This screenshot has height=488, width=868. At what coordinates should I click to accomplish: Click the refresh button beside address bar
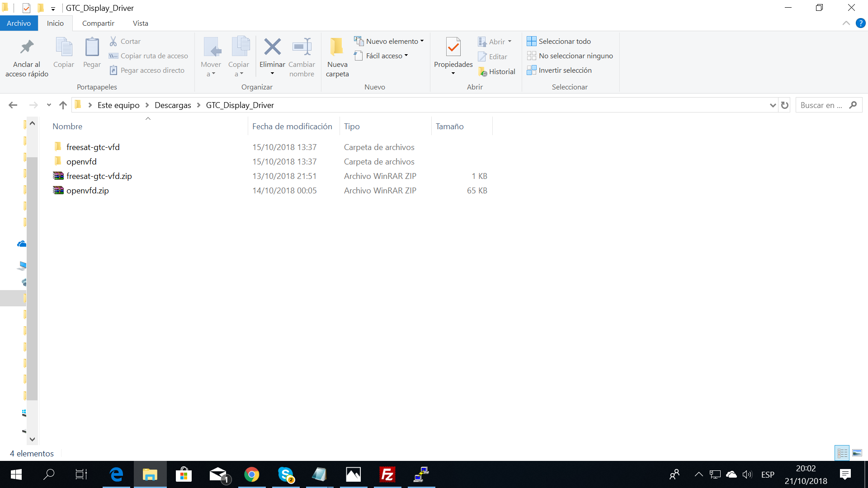[785, 105]
